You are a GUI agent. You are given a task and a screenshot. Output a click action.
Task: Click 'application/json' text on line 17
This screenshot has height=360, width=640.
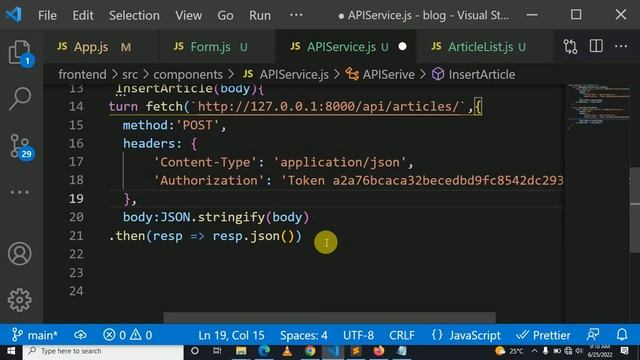point(340,162)
